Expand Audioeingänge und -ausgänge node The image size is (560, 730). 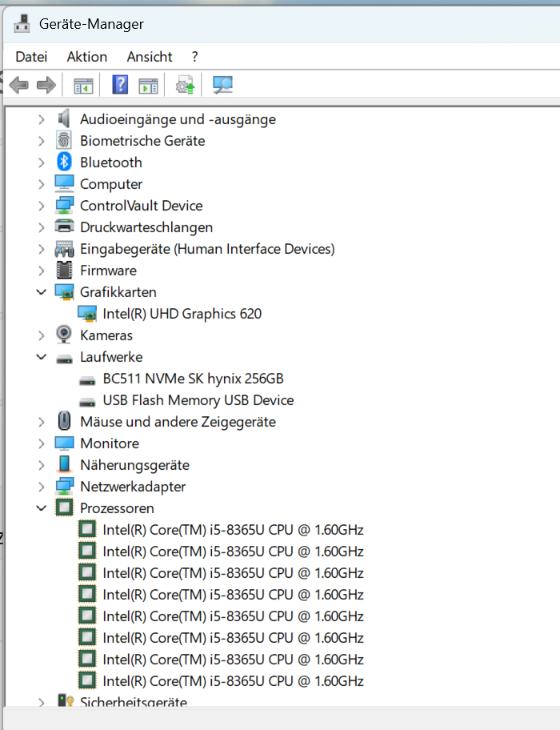[42, 119]
